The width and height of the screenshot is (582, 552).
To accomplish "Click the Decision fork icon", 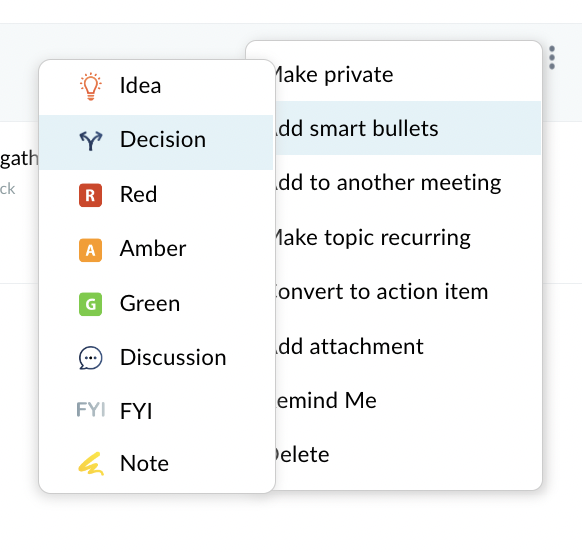I will [91, 141].
